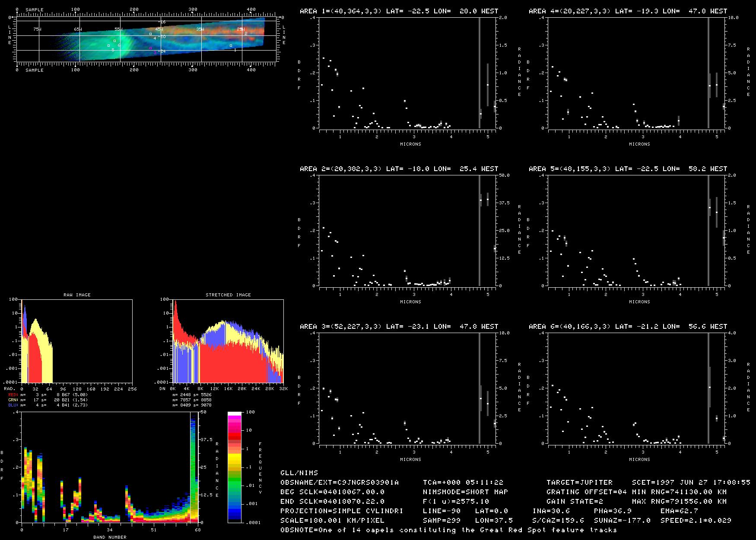Click the END SCLK=04018070.22.0 text
The width and height of the screenshot is (756, 540).
point(332,502)
